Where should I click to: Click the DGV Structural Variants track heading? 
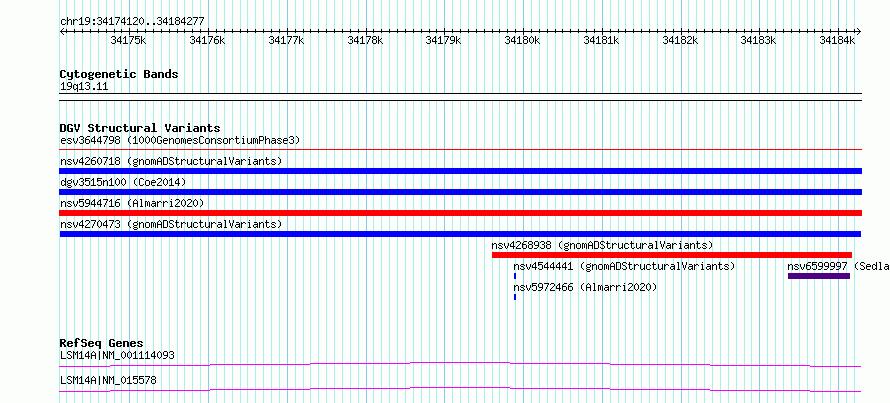(x=140, y=128)
